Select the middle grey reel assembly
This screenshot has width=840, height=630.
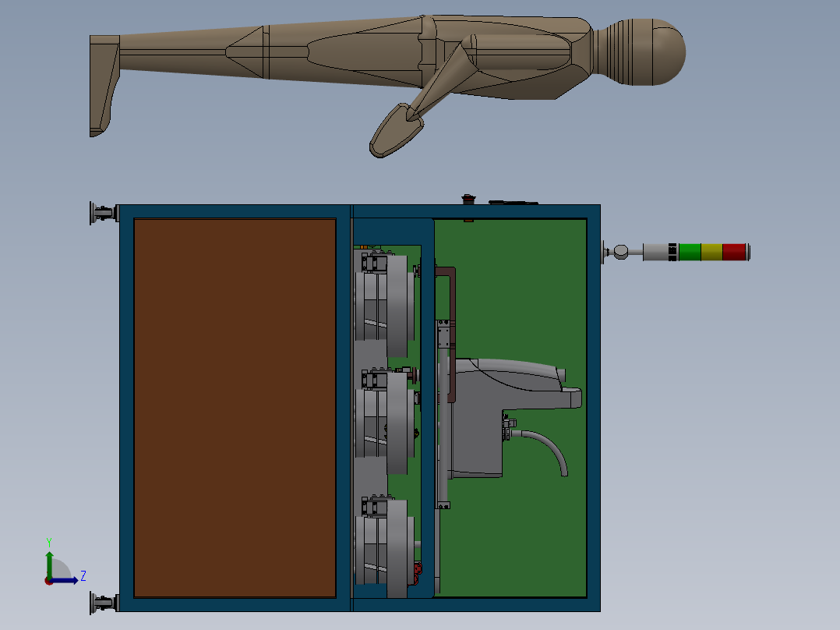(385, 422)
